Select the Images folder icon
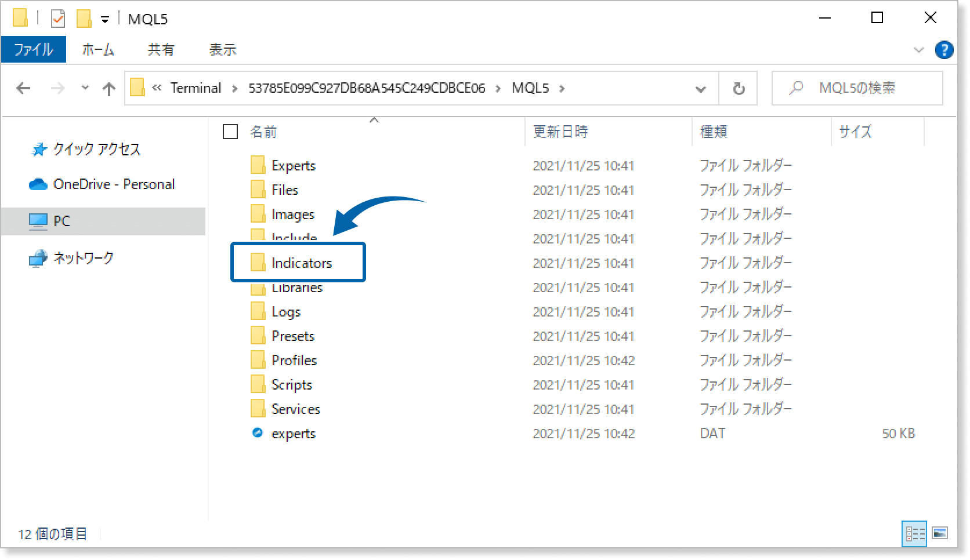 click(x=258, y=214)
